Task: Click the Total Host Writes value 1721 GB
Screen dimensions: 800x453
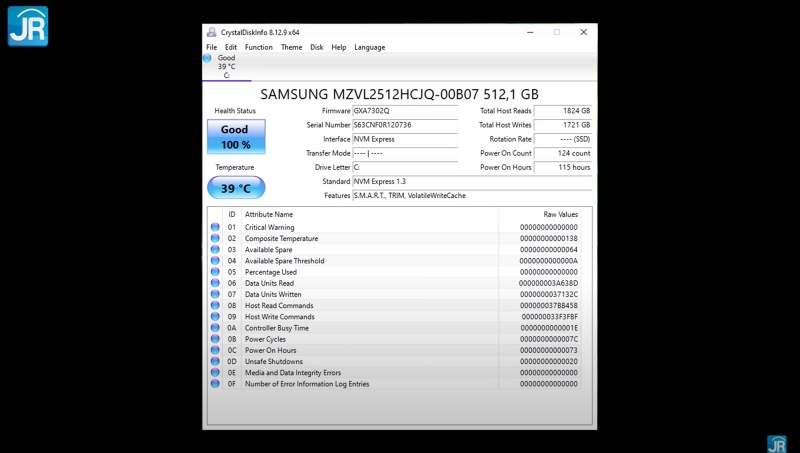Action: tap(563, 125)
